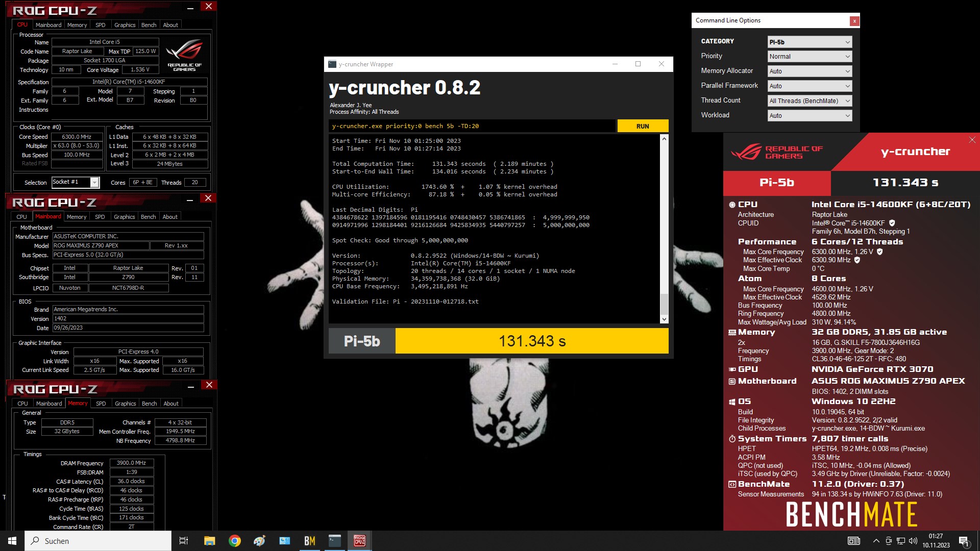The image size is (980, 551).
Task: Click the Suchen search box
Action: point(98,541)
